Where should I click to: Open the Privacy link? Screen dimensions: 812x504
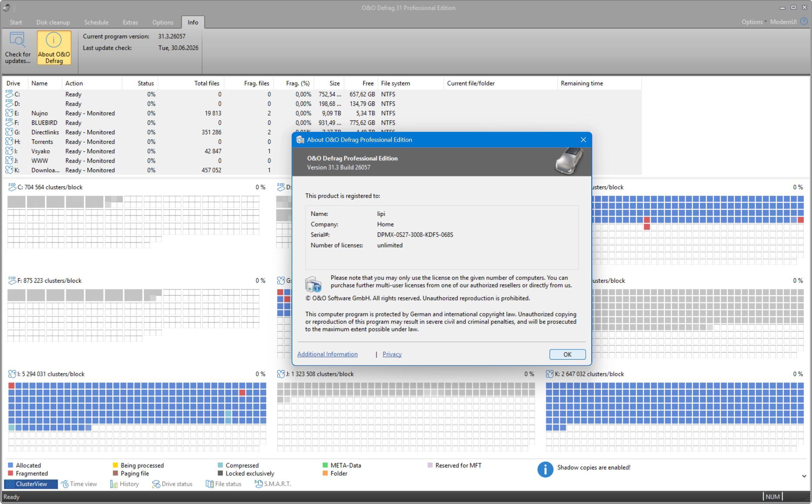click(392, 354)
